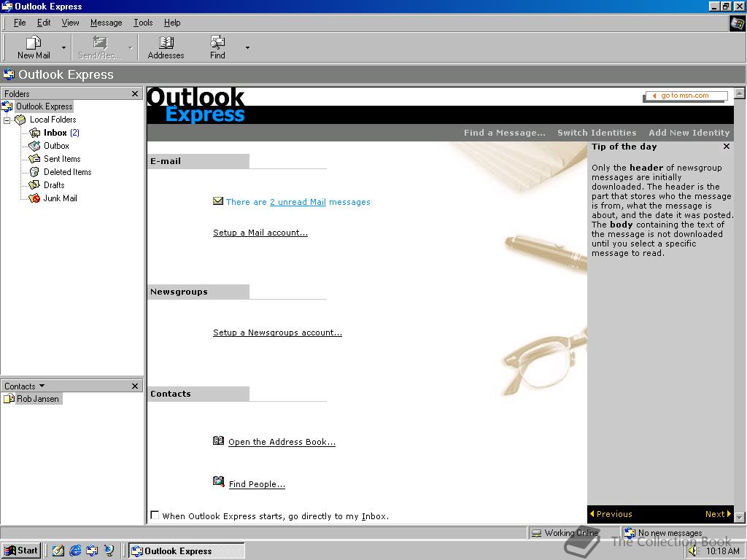
Task: Open the View menu
Action: point(71,23)
